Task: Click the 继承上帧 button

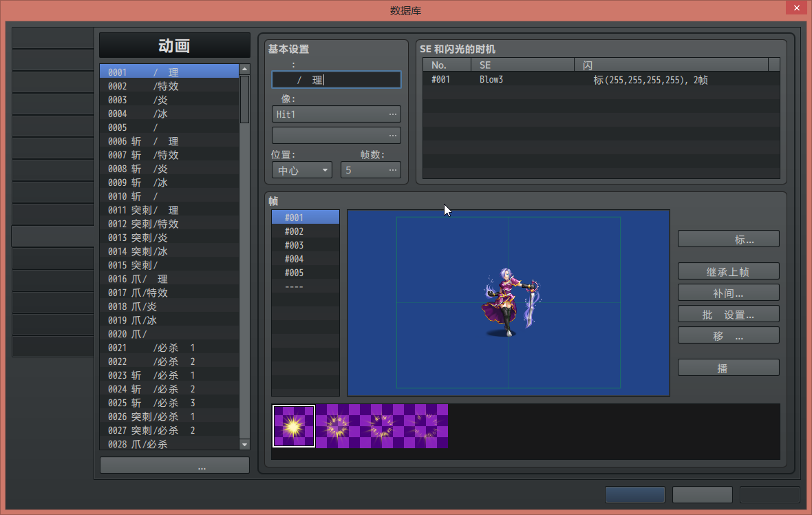Action: [x=728, y=271]
